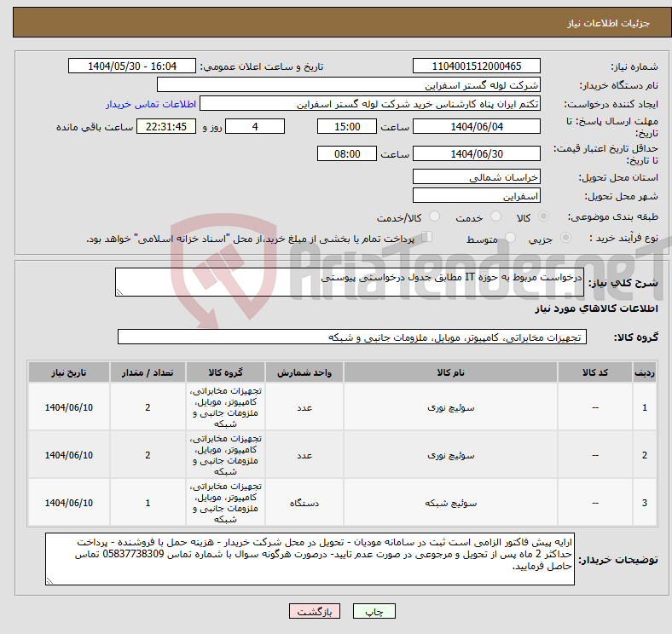This screenshot has height=634, width=672.
Task: Click سوئیچ شبکه in row 3
Action: click(451, 503)
